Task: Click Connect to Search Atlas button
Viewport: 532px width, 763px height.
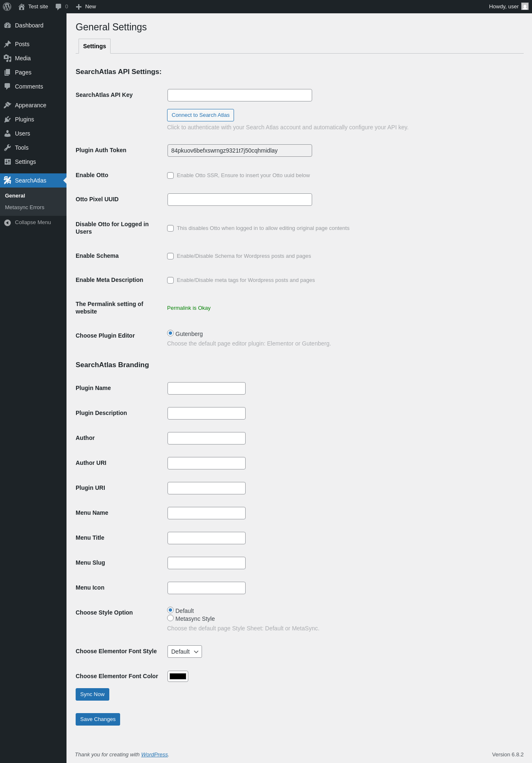Action: 200,115
